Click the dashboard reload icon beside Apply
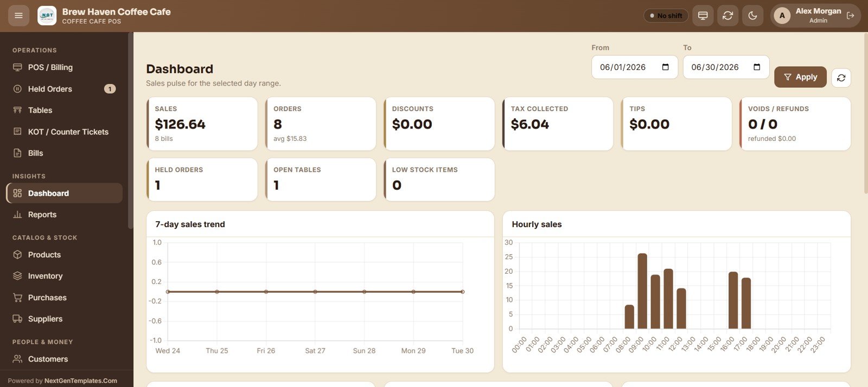The width and height of the screenshot is (868, 387). point(841,78)
